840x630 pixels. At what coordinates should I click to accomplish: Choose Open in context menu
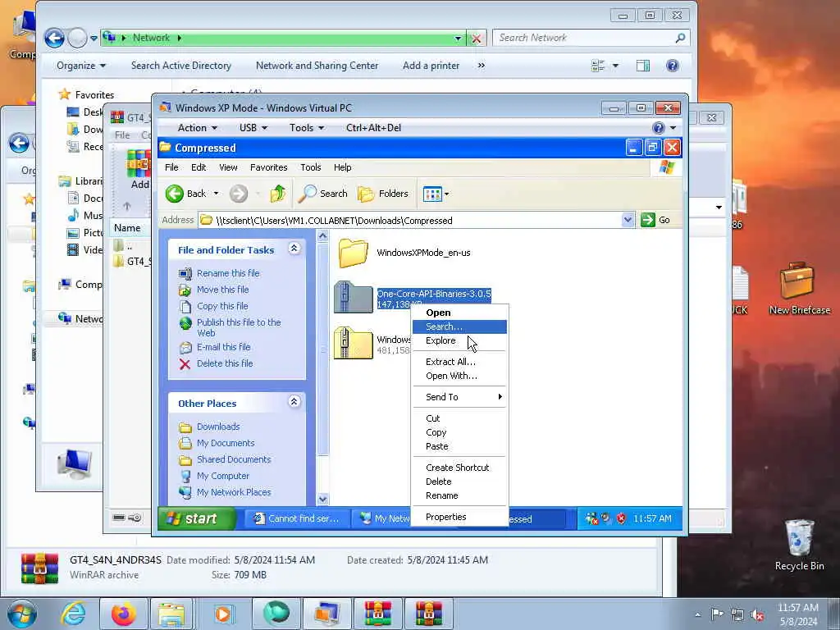(459, 313)
